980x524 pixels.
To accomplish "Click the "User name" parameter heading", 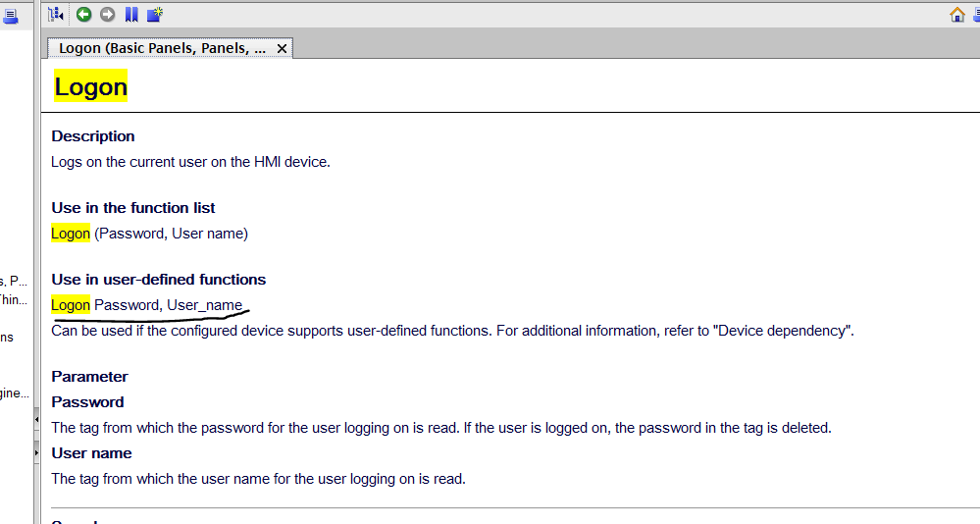I will tap(91, 453).
